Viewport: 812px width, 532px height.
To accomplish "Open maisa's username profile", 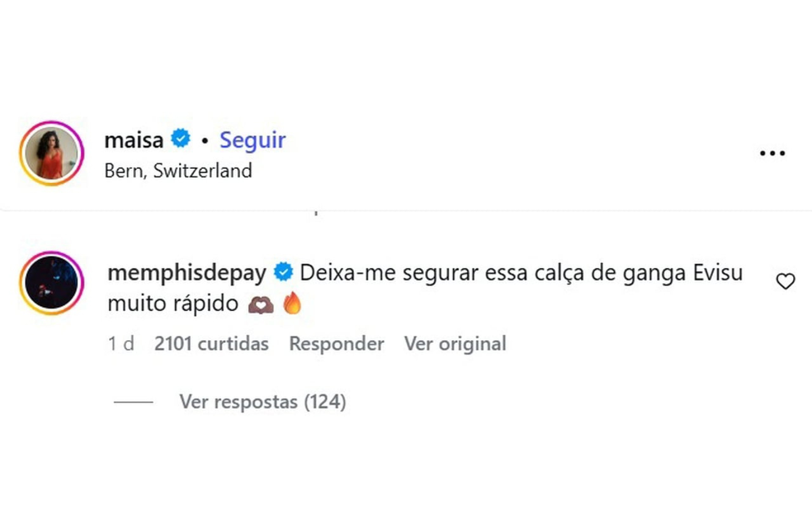I will click(134, 139).
